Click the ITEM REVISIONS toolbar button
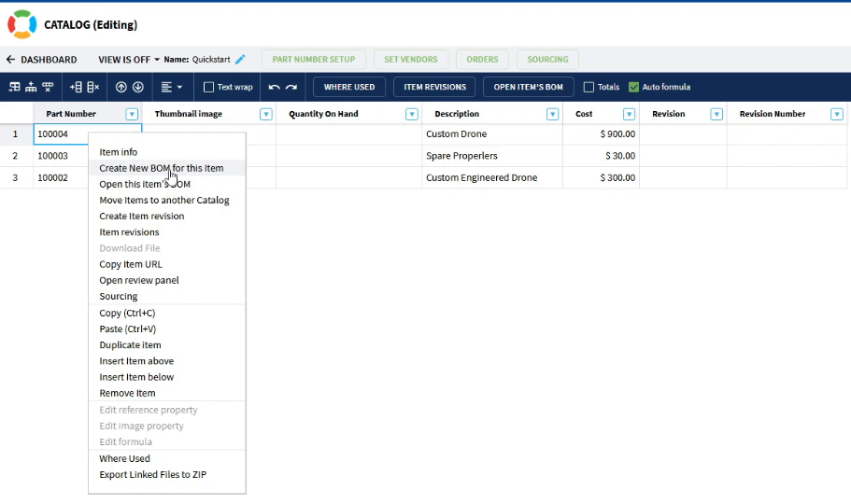Image resolution: width=851 pixels, height=504 pixels. [x=434, y=87]
